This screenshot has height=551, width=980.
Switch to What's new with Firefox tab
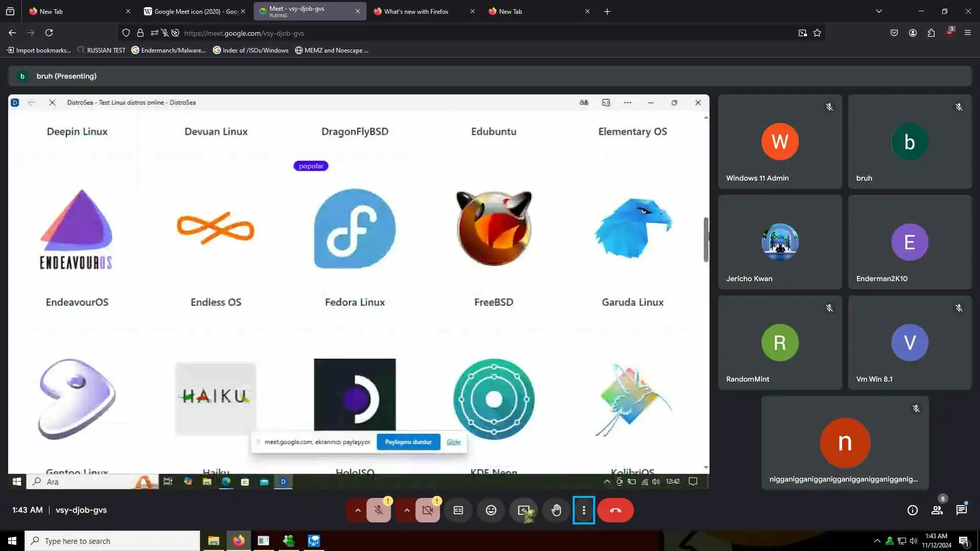coord(416,11)
